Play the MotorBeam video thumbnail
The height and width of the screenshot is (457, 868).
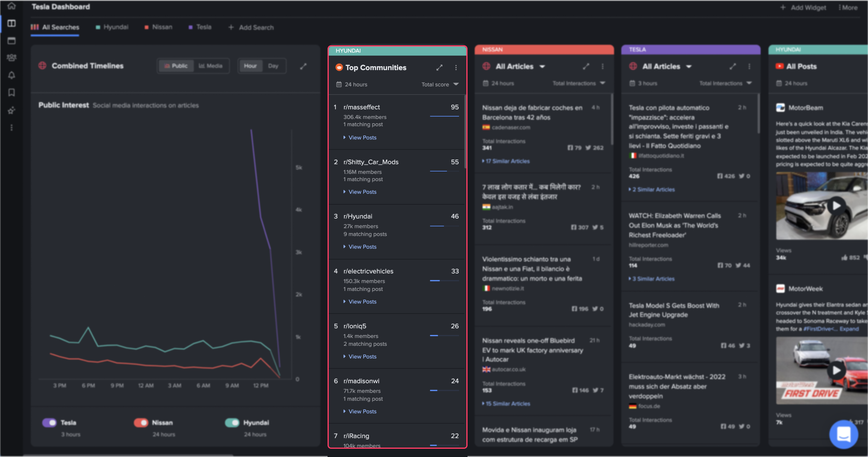[x=836, y=206]
